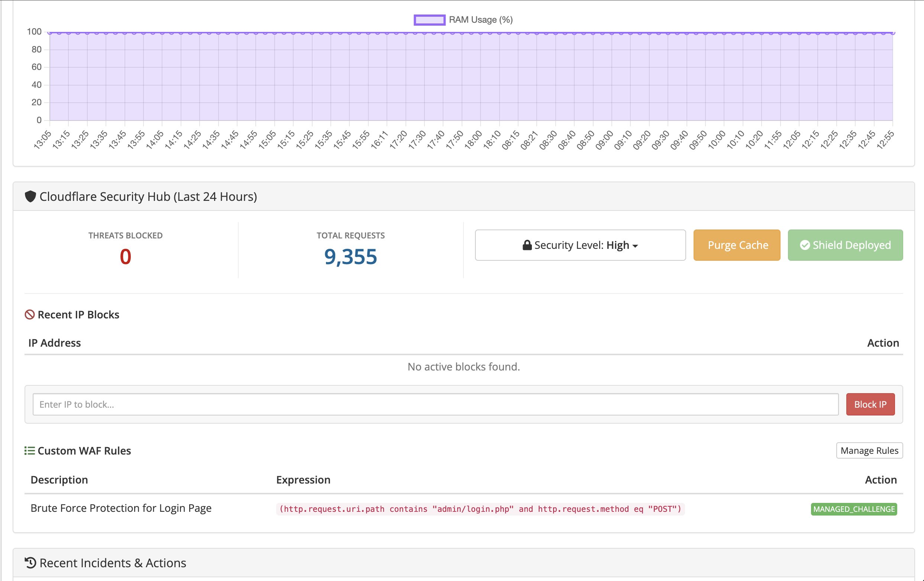The image size is (924, 581).
Task: Click the 16:11 x-axis label
Action: click(x=380, y=140)
